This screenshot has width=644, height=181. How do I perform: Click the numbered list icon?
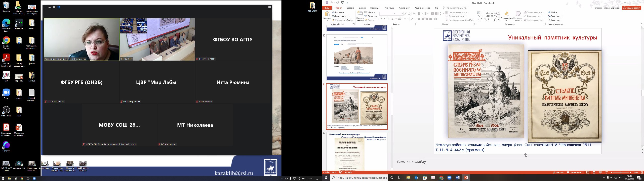425,14
